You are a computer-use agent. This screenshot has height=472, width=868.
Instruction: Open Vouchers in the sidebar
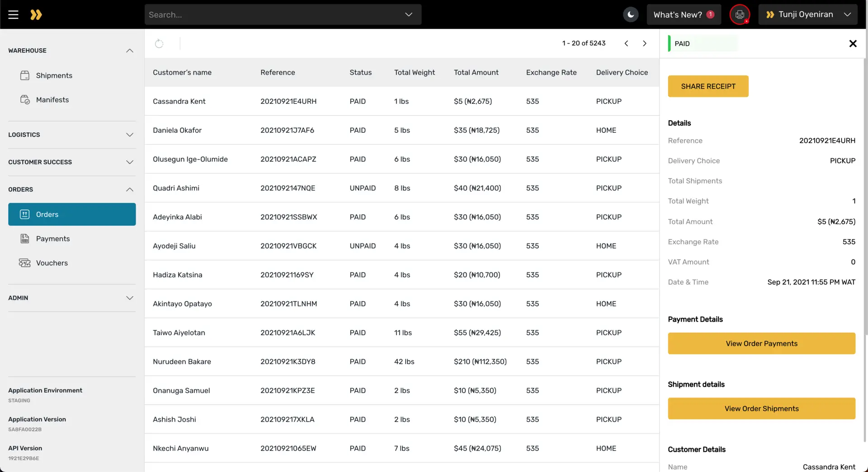click(x=72, y=263)
